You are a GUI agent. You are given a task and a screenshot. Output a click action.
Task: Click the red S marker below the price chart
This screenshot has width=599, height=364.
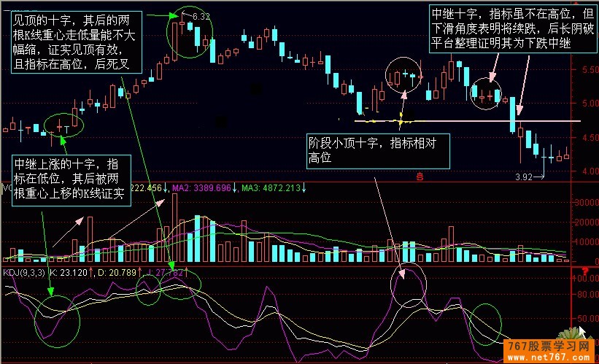click(419, 176)
